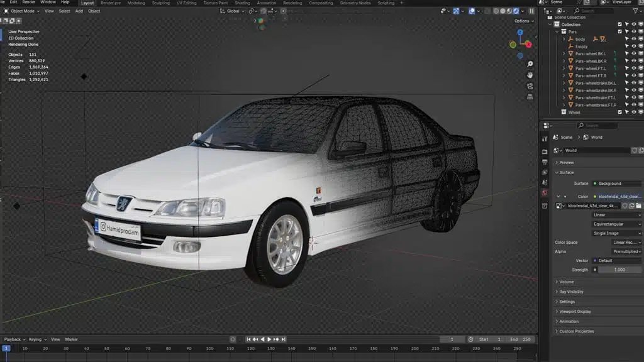
Task: Click the End frame 250 field
Action: (521, 339)
